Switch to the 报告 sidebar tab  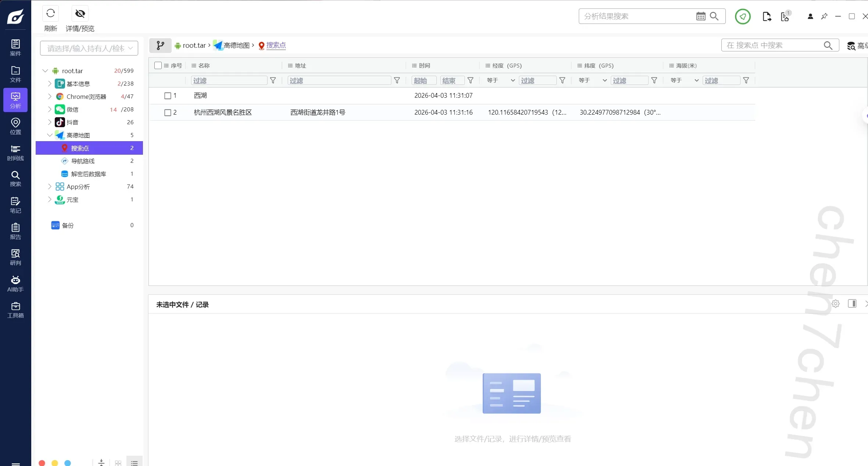15,231
